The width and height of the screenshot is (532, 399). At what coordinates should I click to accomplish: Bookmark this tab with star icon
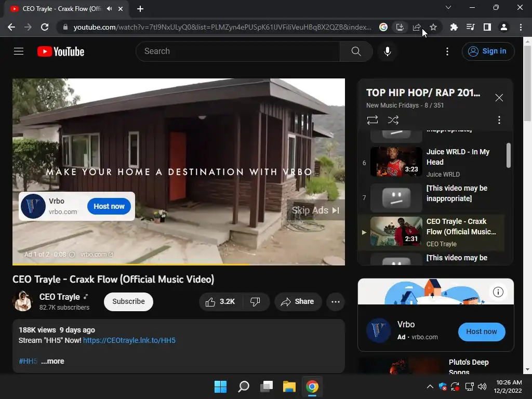coord(433,27)
